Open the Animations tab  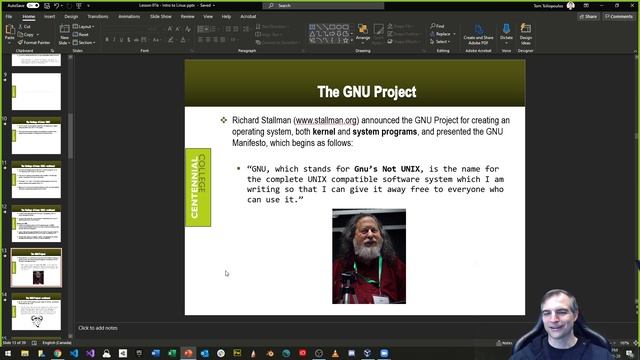pos(129,17)
